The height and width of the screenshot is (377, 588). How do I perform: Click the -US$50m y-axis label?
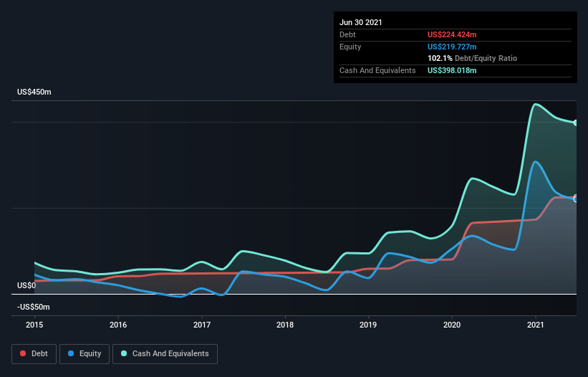(34, 307)
